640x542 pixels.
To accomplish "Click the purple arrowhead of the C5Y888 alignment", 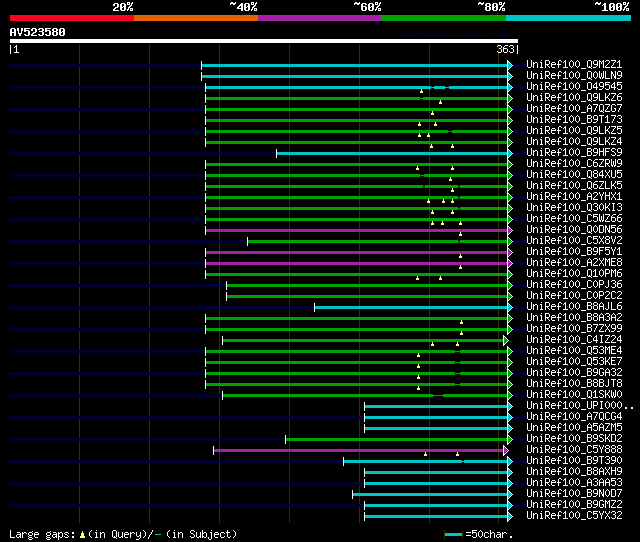I will tap(506, 451).
